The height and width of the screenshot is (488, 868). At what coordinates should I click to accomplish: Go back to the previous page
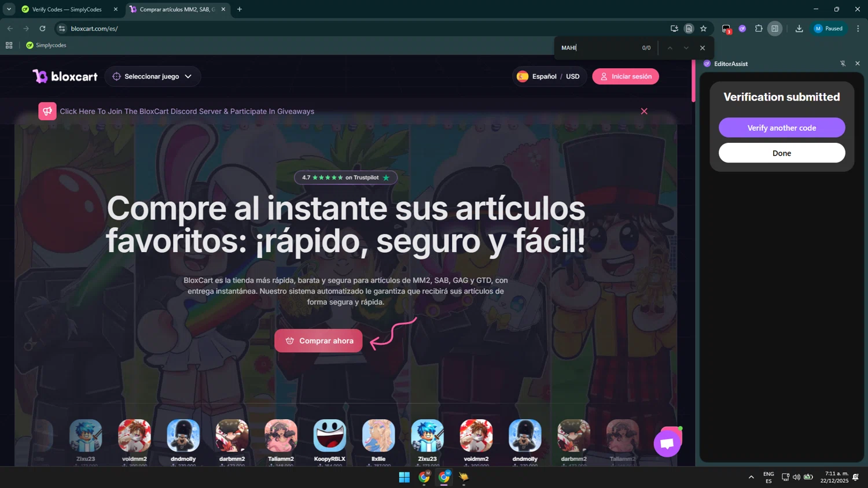(10, 28)
